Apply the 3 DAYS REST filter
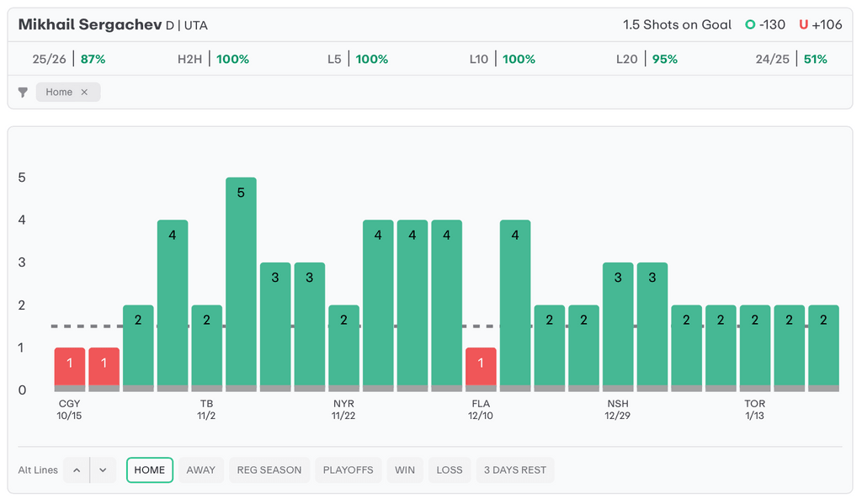Screen dimensions: 862x504 tap(515, 470)
